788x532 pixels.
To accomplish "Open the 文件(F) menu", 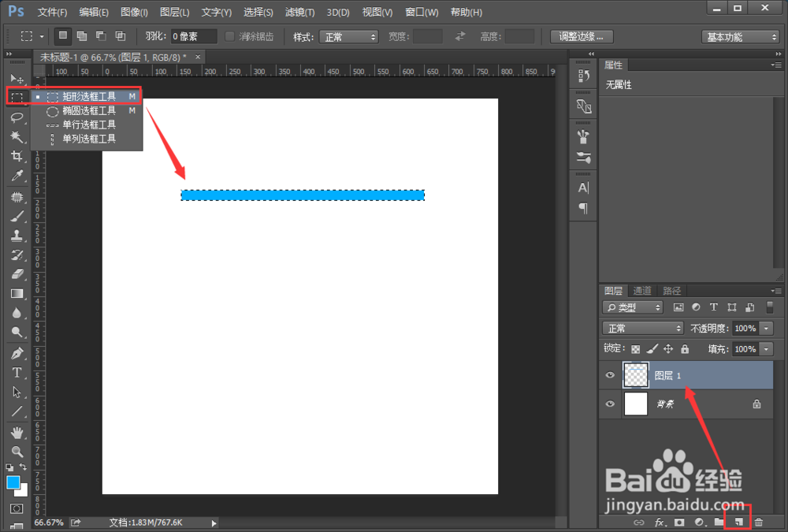I will pos(52,12).
